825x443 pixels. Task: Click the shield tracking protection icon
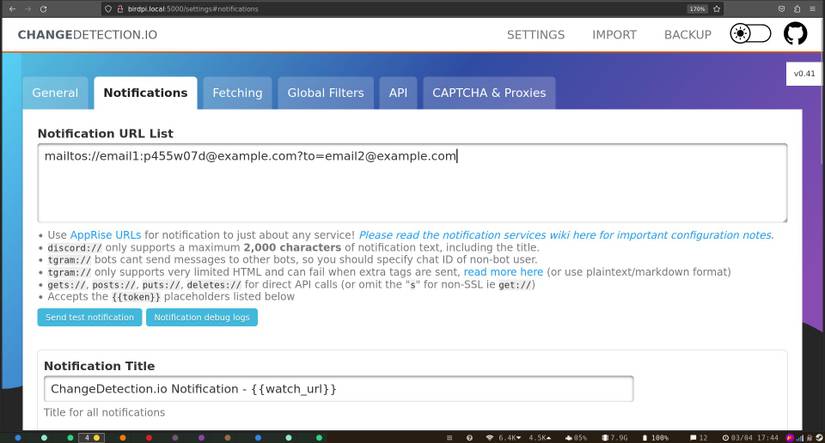pos(108,9)
